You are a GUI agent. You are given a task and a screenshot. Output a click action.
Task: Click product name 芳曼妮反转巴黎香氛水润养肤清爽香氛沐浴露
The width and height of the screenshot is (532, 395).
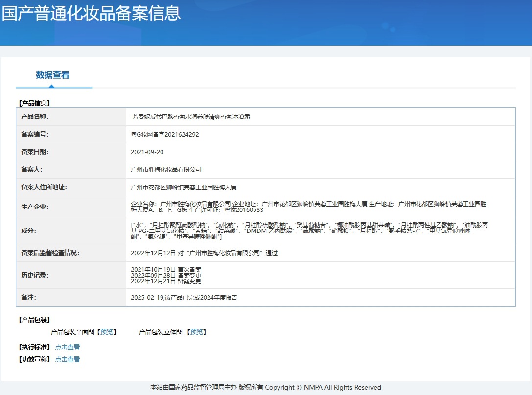click(x=191, y=116)
